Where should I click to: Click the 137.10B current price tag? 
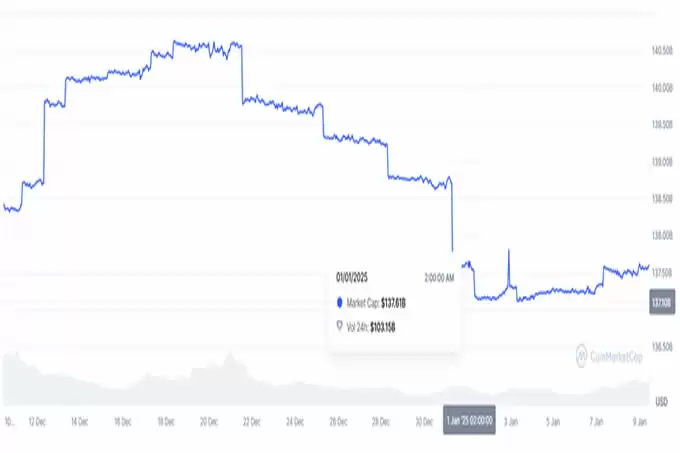point(660,303)
